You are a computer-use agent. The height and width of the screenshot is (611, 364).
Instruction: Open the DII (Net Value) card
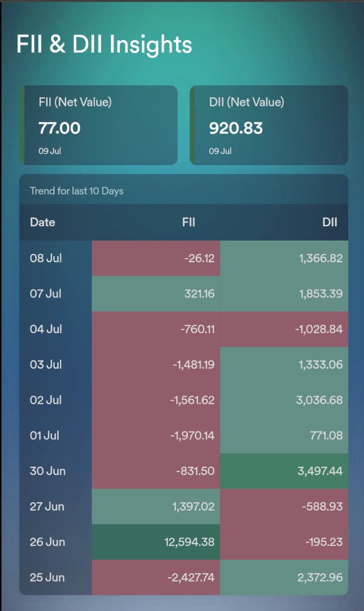point(269,125)
